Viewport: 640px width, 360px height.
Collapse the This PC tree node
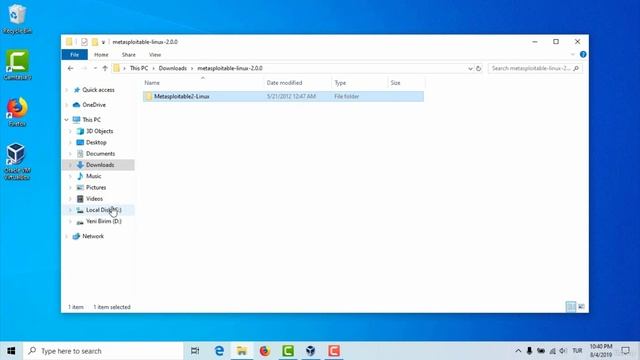click(67, 120)
